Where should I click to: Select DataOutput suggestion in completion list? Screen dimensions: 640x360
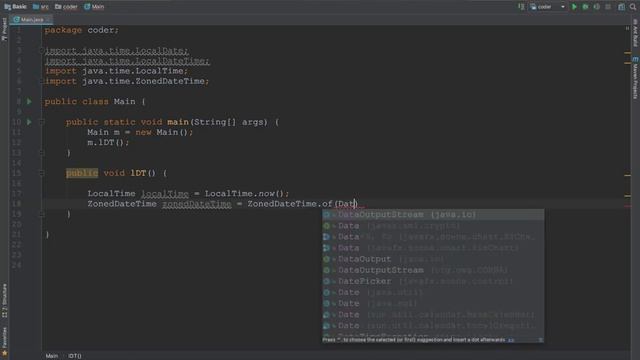tap(433, 259)
